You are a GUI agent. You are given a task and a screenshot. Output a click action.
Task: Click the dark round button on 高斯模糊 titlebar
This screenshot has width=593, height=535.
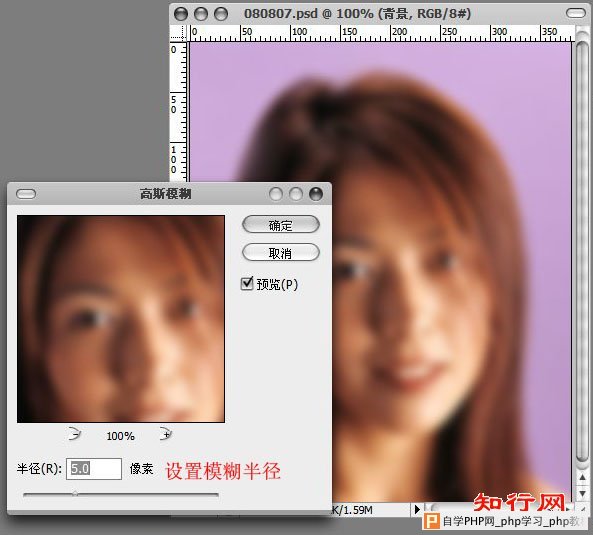click(316, 194)
